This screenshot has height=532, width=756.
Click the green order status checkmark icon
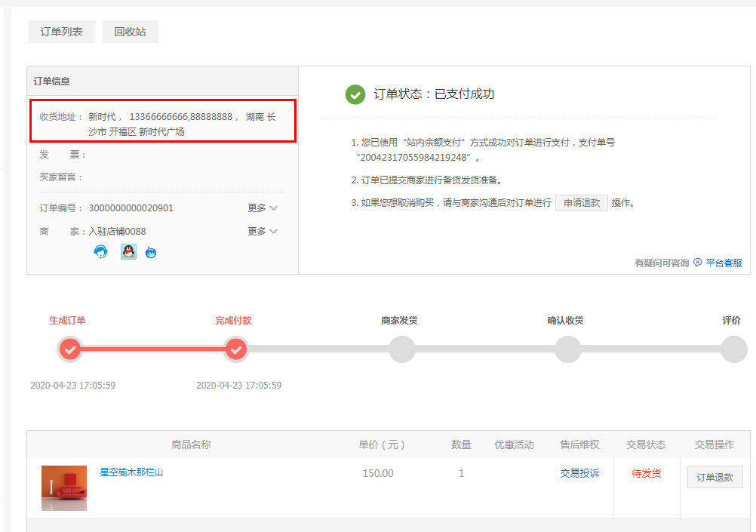pyautogui.click(x=355, y=94)
